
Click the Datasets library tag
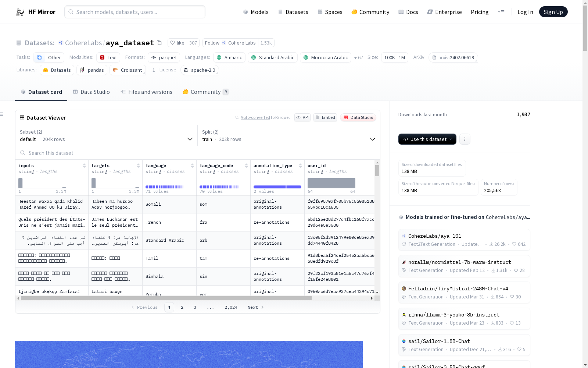point(57,70)
